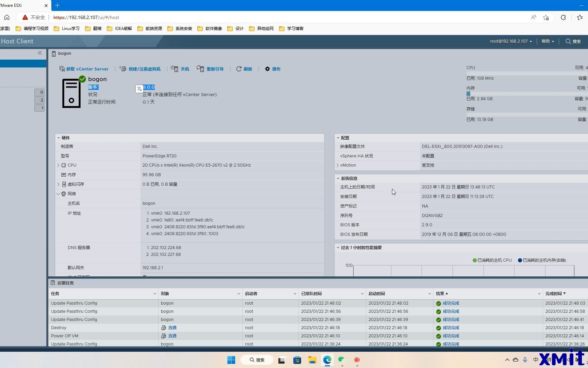588x368 pixels.
Task: Open 前端资源 bookmark folder
Action: tap(150, 29)
